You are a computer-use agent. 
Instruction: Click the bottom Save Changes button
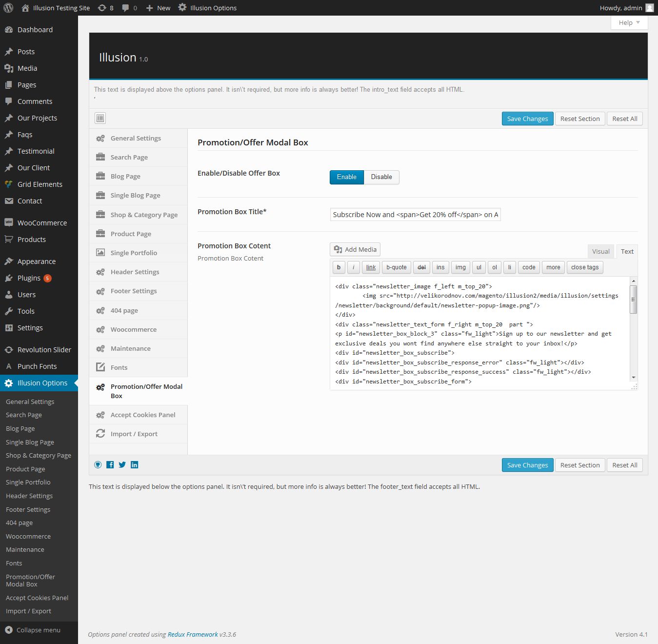coord(527,465)
